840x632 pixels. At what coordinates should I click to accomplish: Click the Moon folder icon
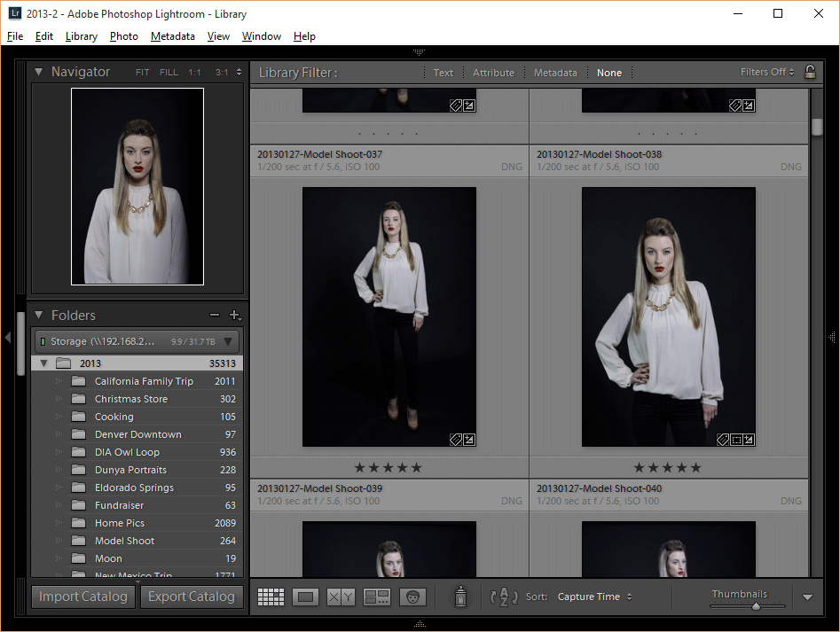(x=79, y=558)
